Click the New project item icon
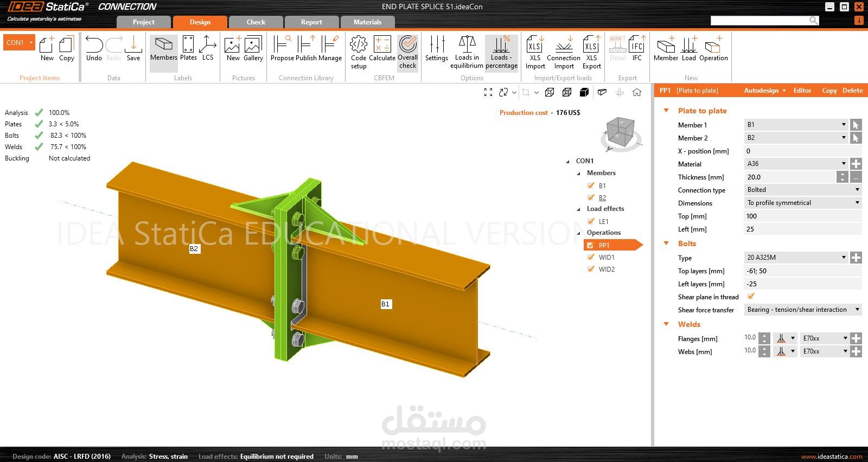Viewport: 868px width, 462px height. click(x=47, y=49)
